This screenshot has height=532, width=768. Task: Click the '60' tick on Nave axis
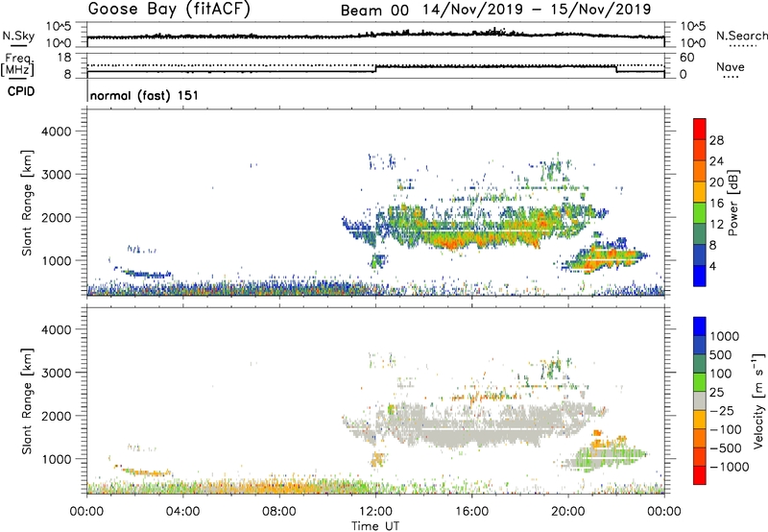687,58
